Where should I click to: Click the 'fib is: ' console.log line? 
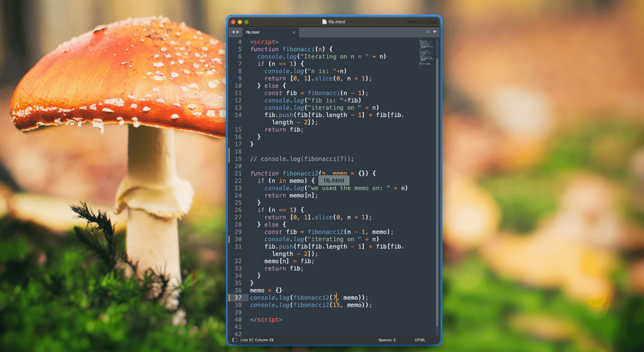point(313,100)
